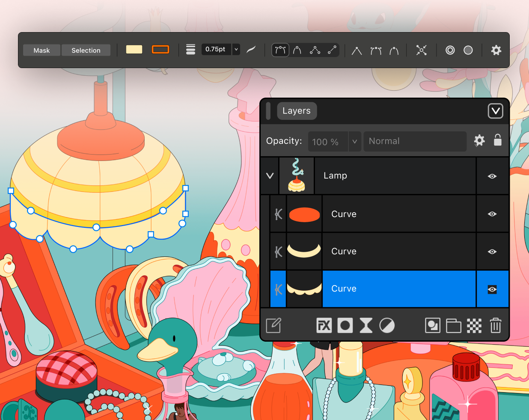529x420 pixels.
Task: Toggle visibility of the selected Curve layer
Action: tap(492, 289)
